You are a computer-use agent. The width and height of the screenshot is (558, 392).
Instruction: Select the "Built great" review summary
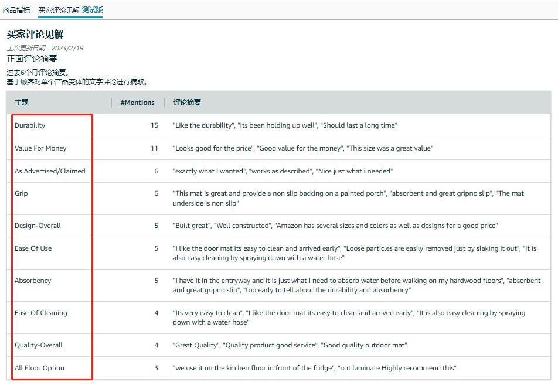(335, 226)
